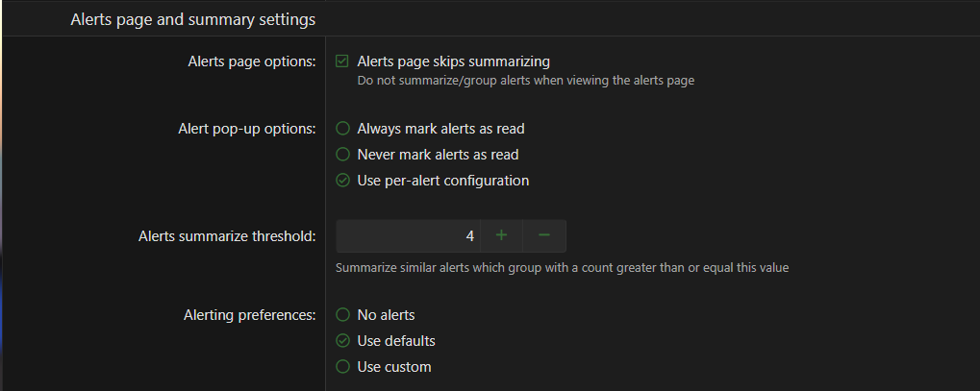Click the threshold value field showing 4

click(x=408, y=236)
